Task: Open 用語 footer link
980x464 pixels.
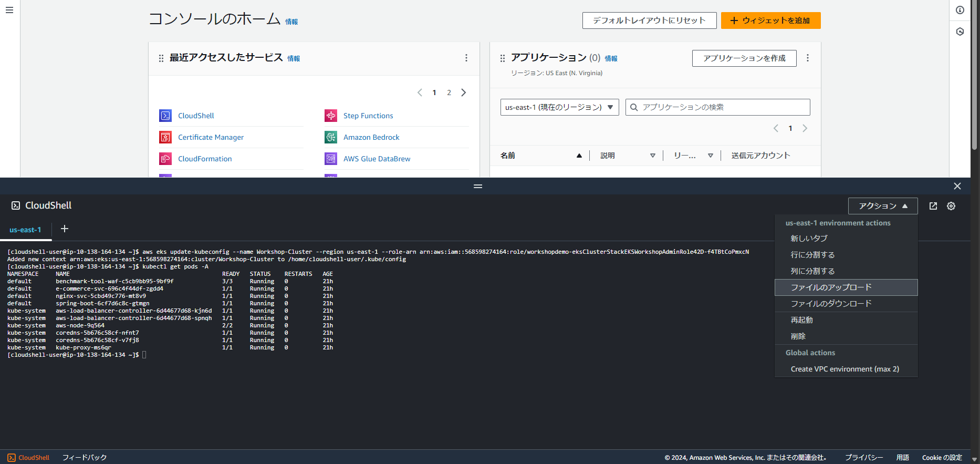Action: [x=902, y=458]
